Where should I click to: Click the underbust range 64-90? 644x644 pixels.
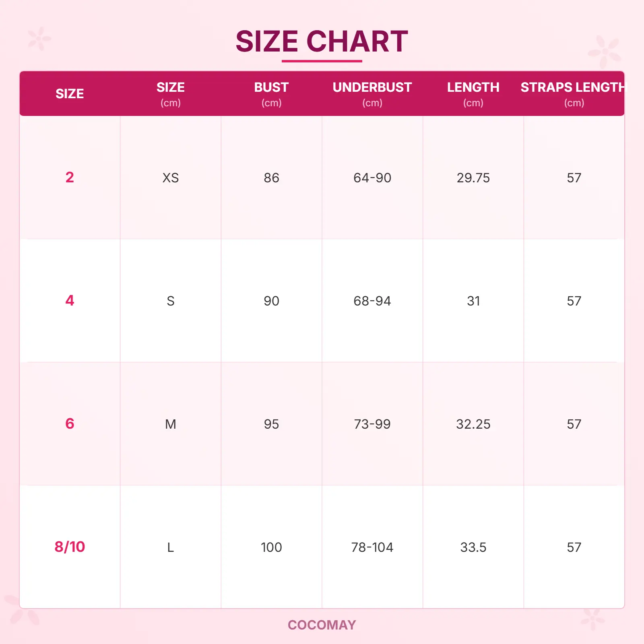[x=372, y=178]
